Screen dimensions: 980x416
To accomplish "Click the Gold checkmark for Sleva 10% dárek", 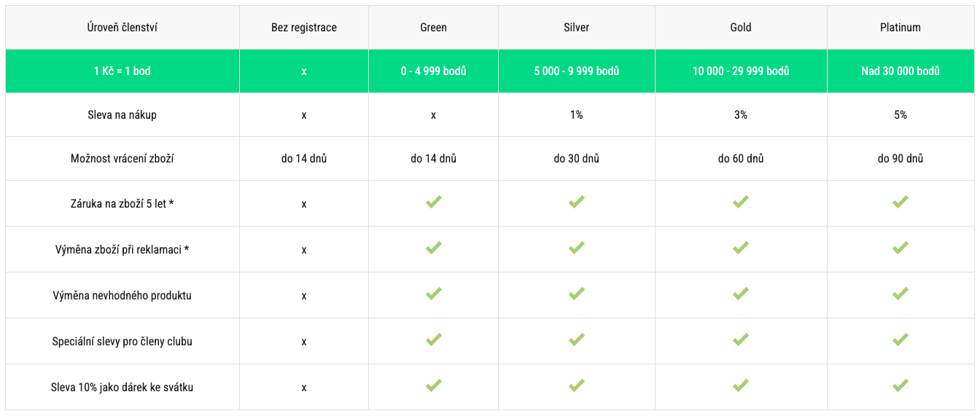I will click(x=741, y=386).
